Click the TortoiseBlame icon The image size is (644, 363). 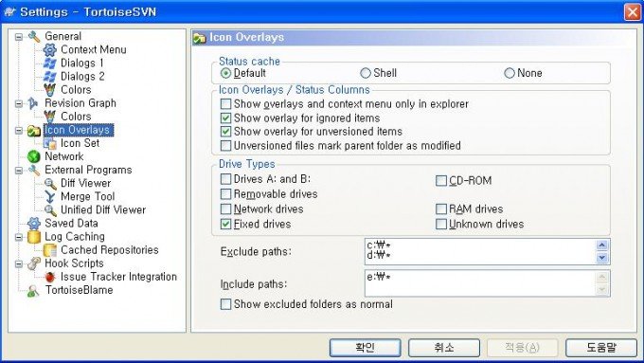click(x=34, y=290)
